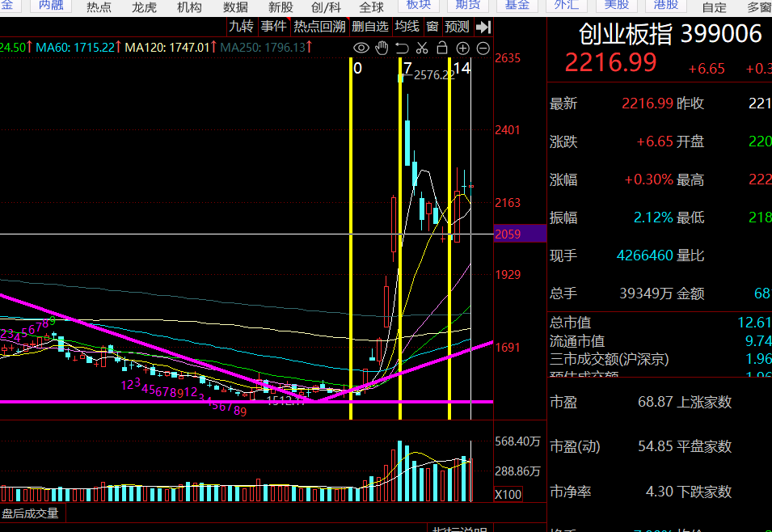Select the 板块 tab
The width and height of the screenshot is (772, 532).
[419, 6]
